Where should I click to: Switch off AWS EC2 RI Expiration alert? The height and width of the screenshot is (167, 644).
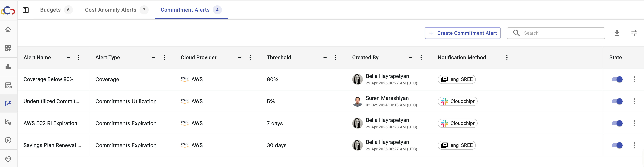point(617,123)
